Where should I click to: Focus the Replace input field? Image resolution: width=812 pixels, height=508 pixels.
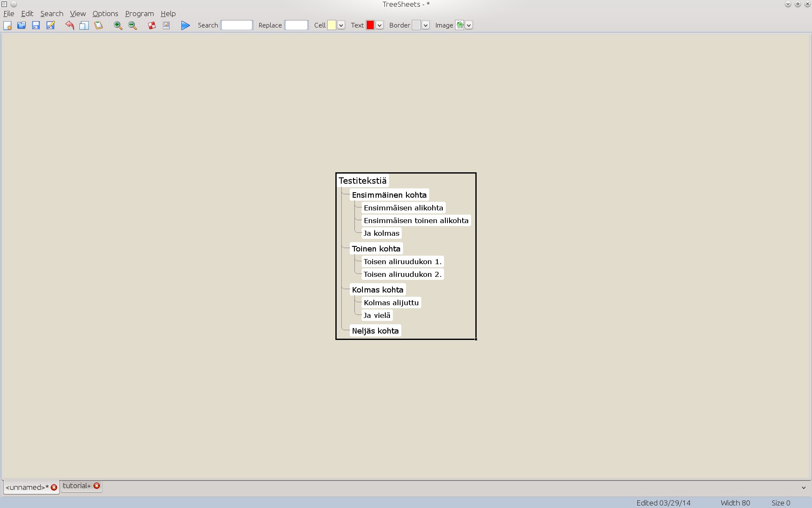(x=296, y=25)
